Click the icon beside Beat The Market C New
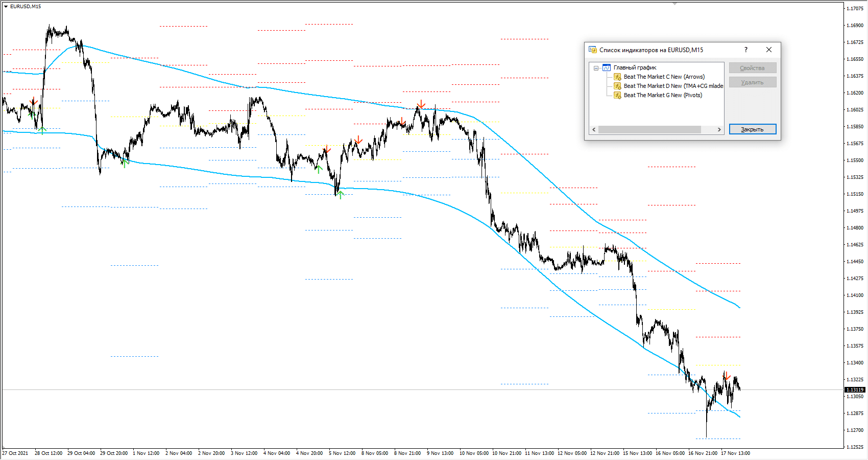Viewport: 868px width, 460px height. 617,77
